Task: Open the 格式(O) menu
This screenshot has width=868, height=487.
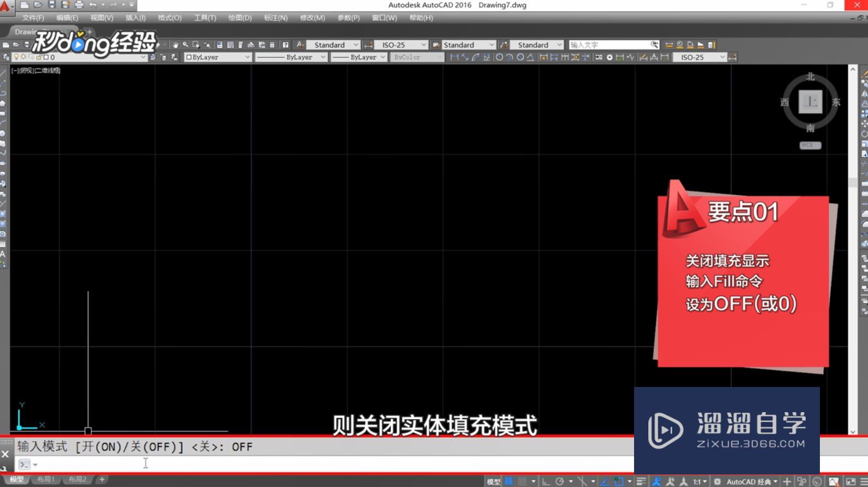Action: pos(169,18)
